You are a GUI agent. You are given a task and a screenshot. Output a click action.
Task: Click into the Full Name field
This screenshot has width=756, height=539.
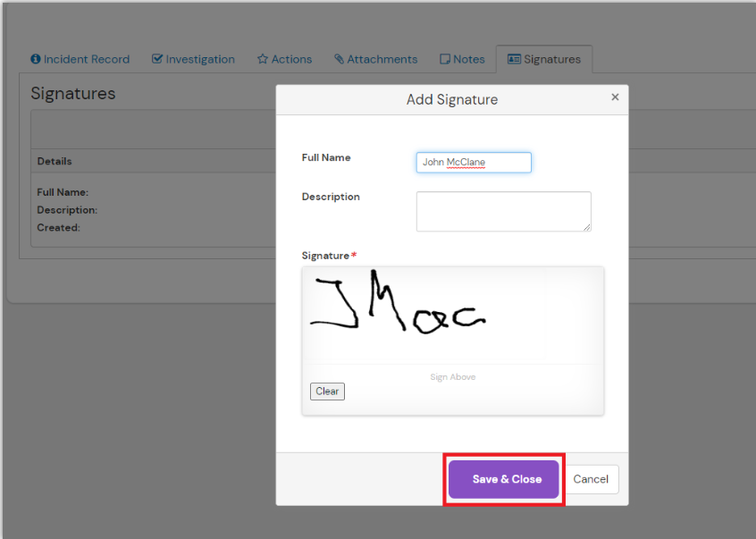coord(474,163)
